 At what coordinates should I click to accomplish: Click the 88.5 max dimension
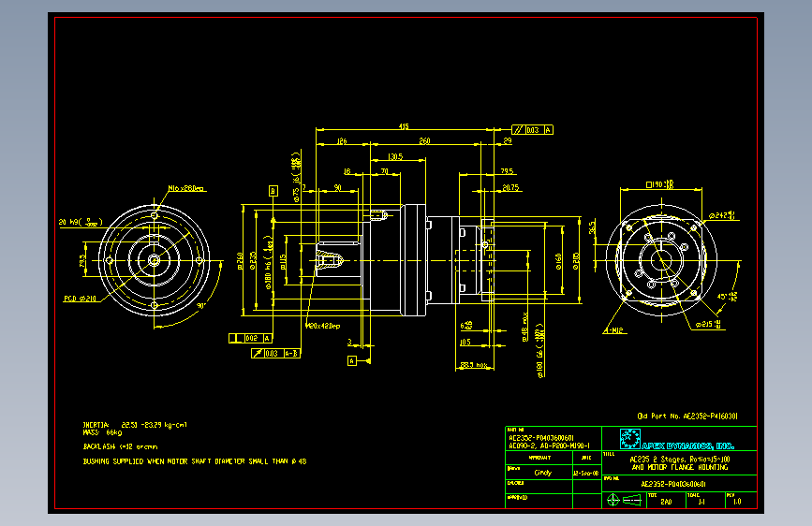point(474,365)
